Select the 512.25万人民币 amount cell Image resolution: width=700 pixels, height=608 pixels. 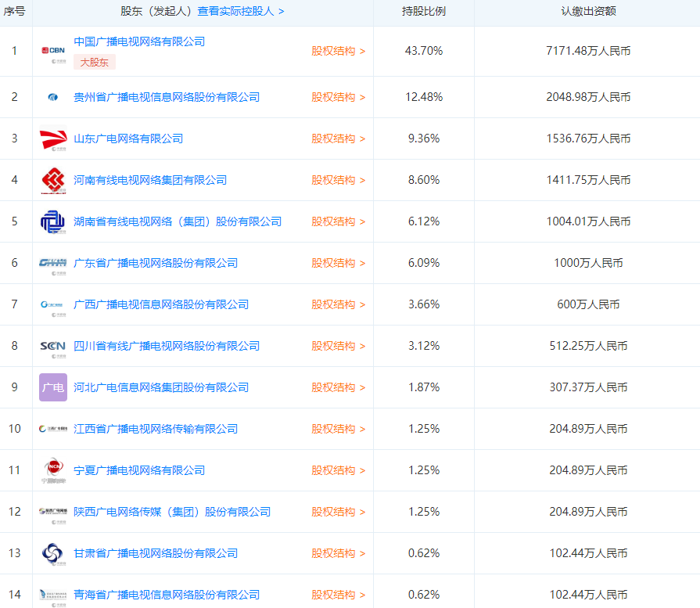(588, 346)
